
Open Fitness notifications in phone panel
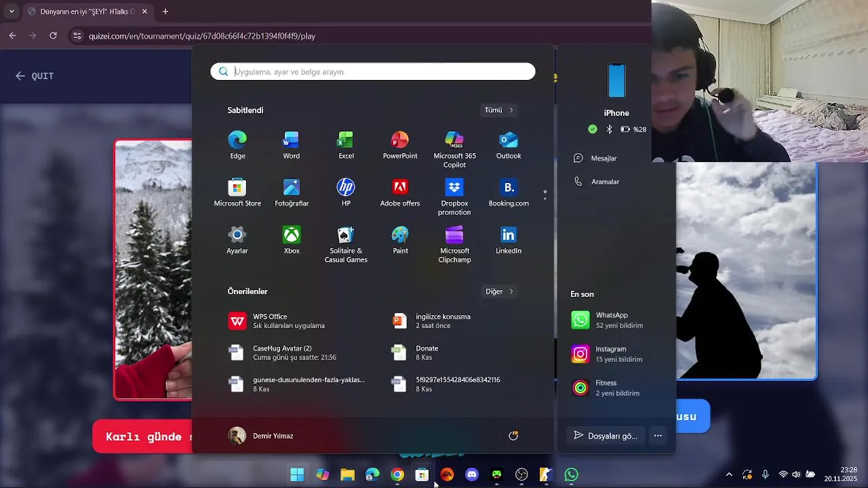[x=614, y=388]
